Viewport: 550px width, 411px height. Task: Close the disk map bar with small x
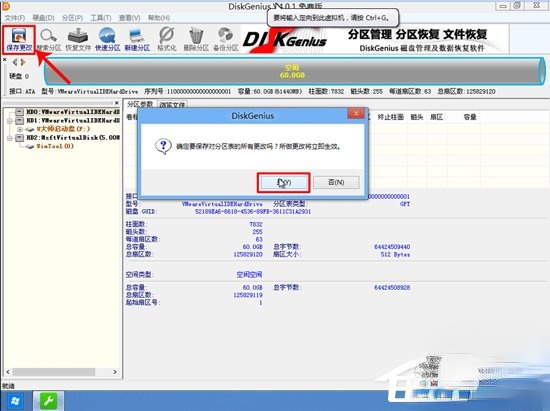pos(5,60)
